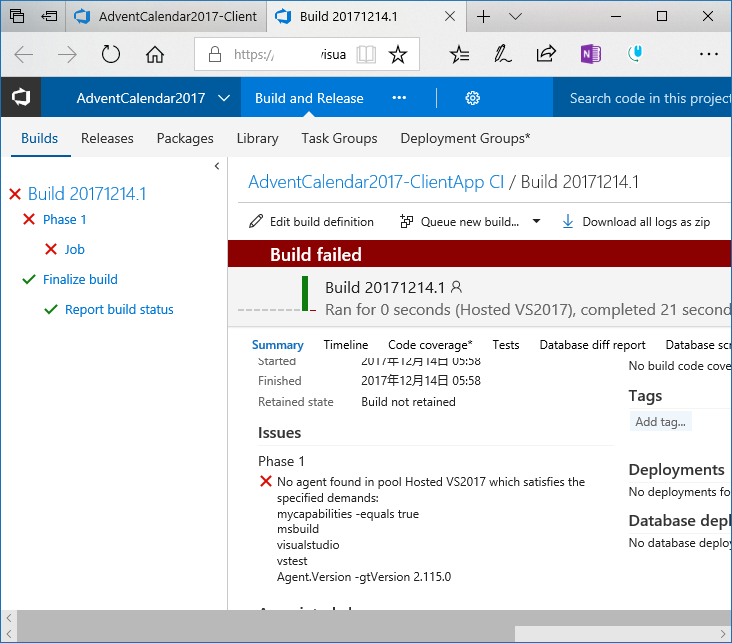Click the download arrow icon for logs
732x643 pixels.
click(568, 221)
